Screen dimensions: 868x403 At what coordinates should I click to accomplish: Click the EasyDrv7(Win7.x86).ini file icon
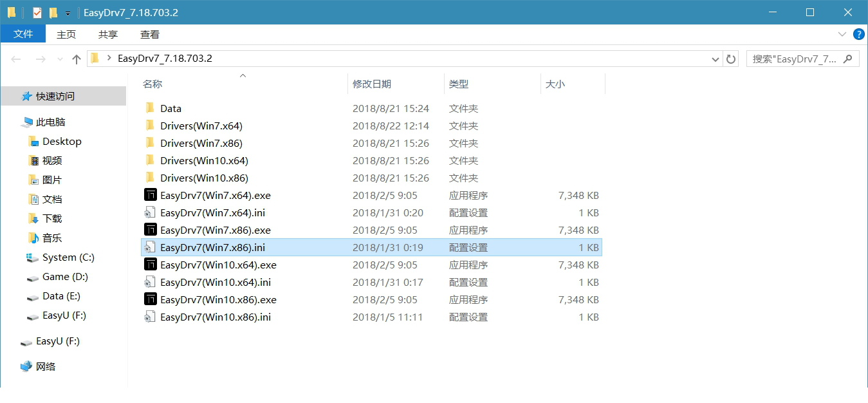tap(150, 247)
